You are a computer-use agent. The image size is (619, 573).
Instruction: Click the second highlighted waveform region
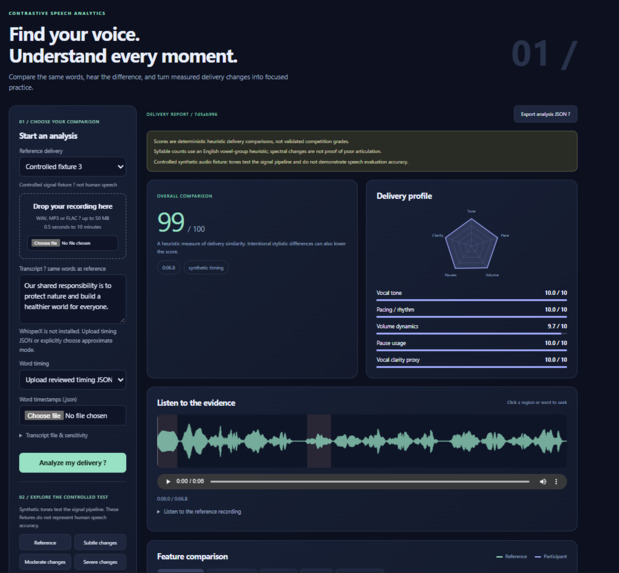[319, 441]
